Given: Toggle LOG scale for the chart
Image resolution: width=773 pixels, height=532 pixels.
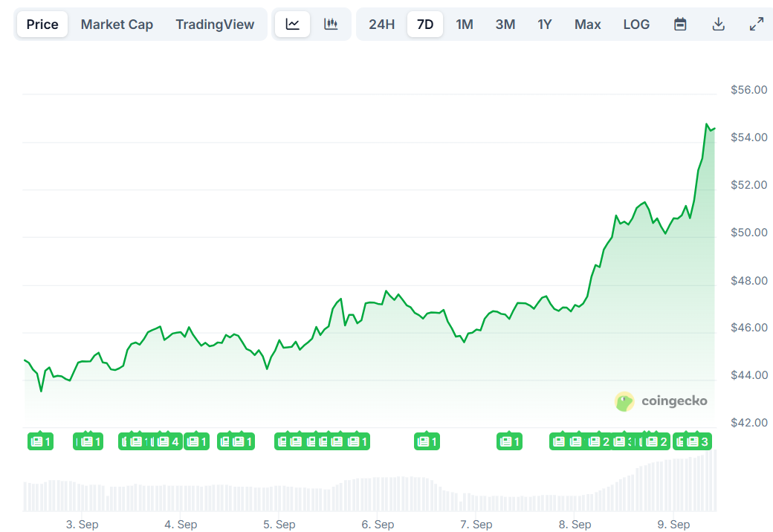Looking at the screenshot, I should pos(636,24).
